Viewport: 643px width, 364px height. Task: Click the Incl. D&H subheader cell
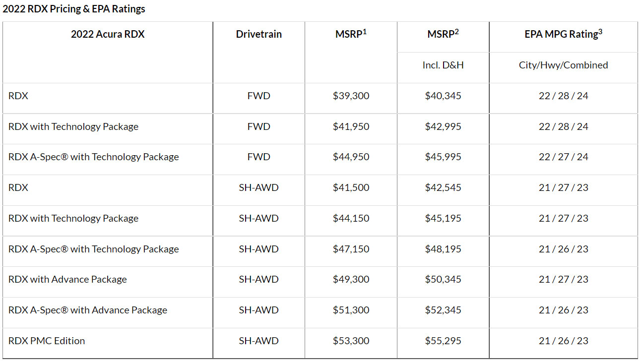click(x=443, y=65)
